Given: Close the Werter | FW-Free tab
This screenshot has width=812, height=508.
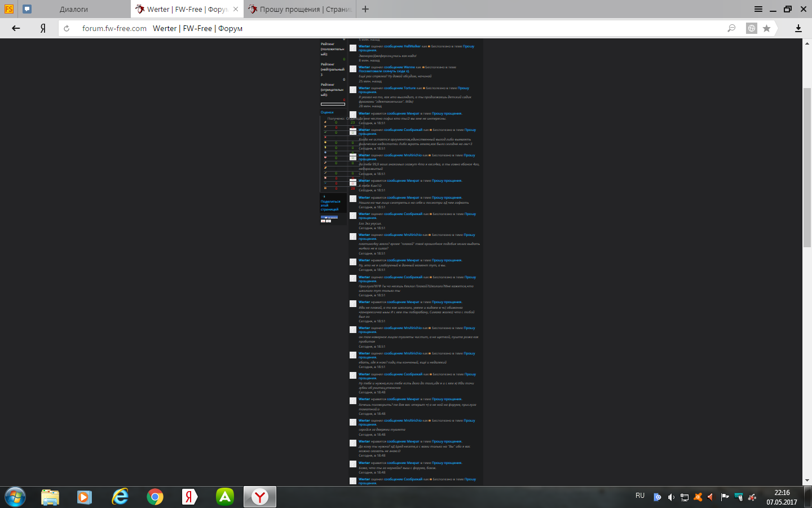Looking at the screenshot, I should tap(236, 10).
